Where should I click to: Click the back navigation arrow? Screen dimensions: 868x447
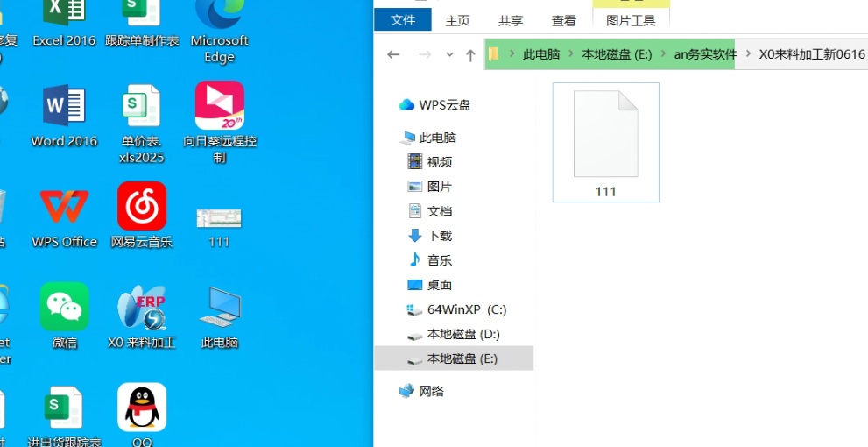[393, 54]
